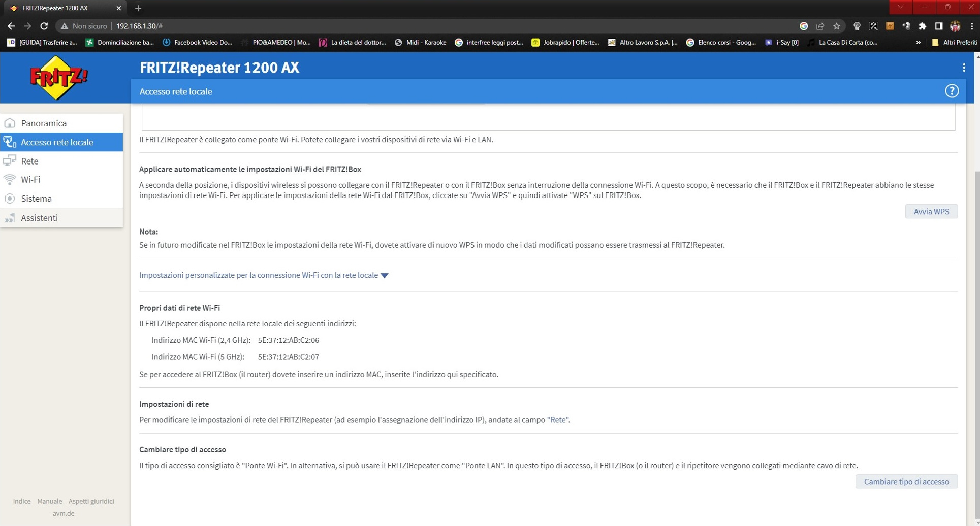The width and height of the screenshot is (980, 526).
Task: Open the Assistenti menu item
Action: tap(61, 218)
